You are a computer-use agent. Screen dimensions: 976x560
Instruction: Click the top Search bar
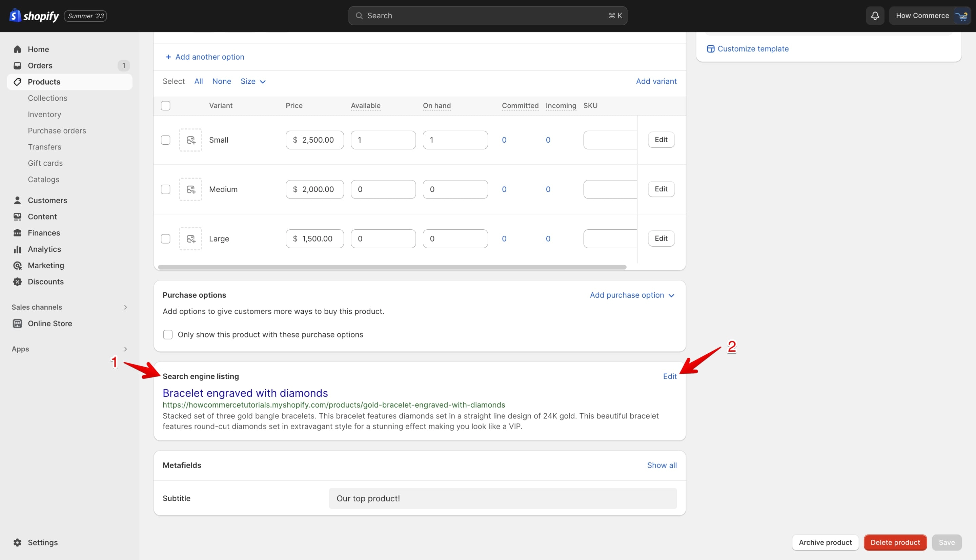(488, 16)
